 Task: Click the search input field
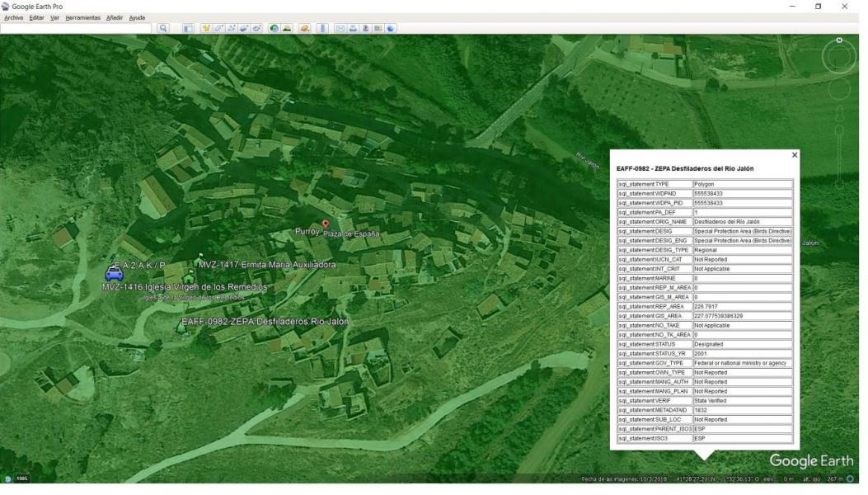[x=76, y=28]
